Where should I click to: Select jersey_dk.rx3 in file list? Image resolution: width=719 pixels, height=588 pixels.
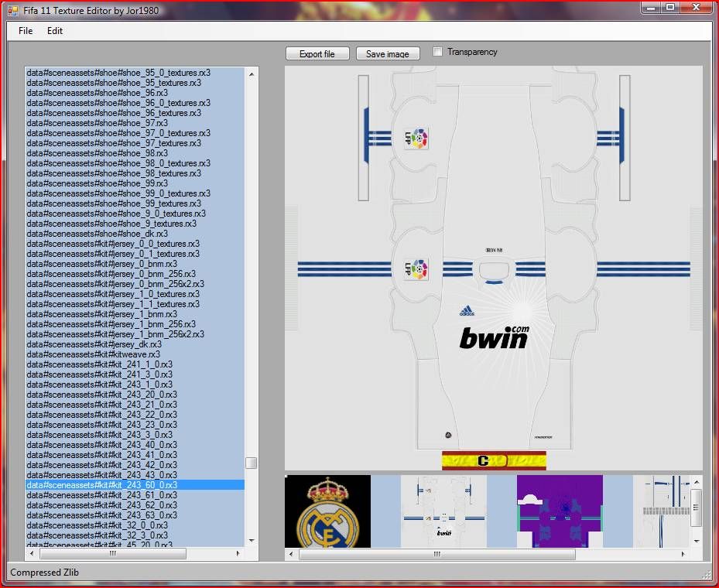click(94, 344)
